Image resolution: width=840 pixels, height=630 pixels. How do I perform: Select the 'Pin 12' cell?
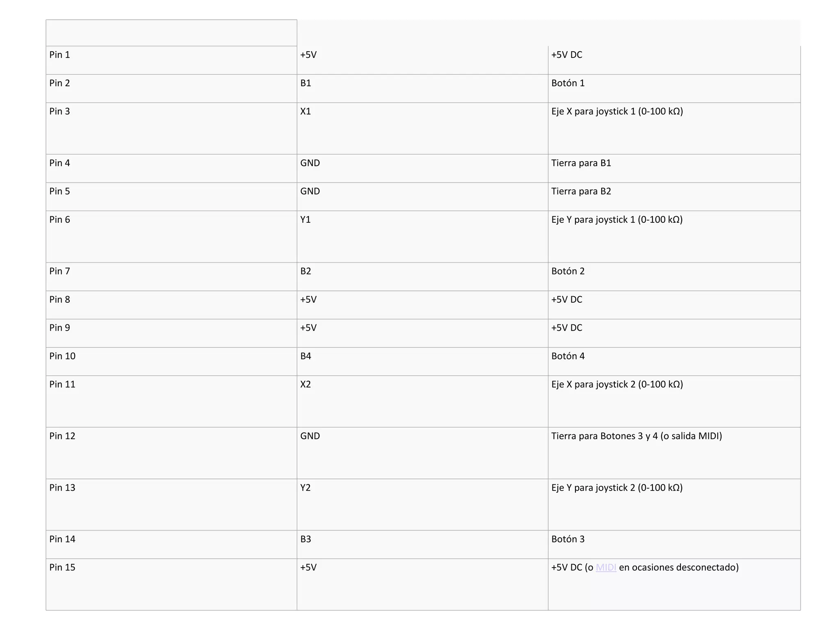[x=62, y=436]
